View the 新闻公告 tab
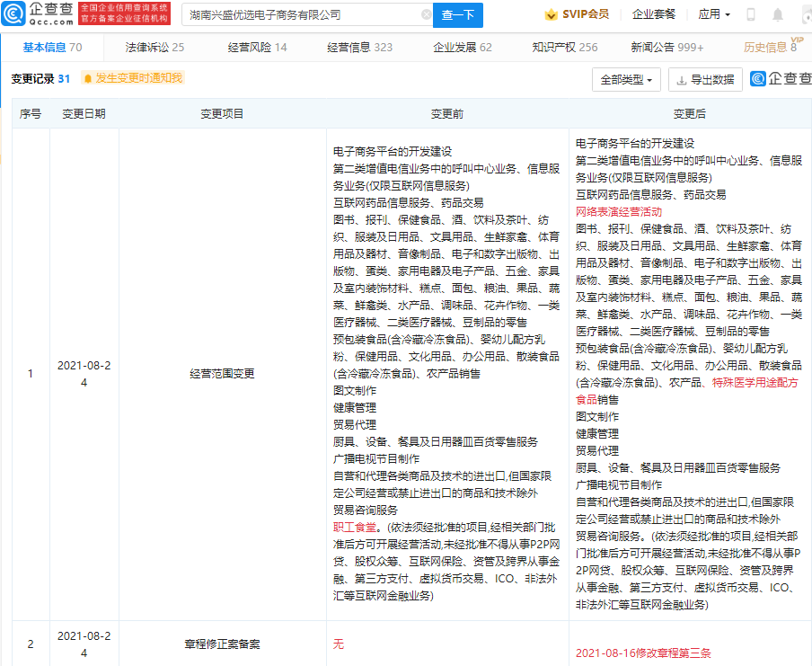 click(x=667, y=48)
